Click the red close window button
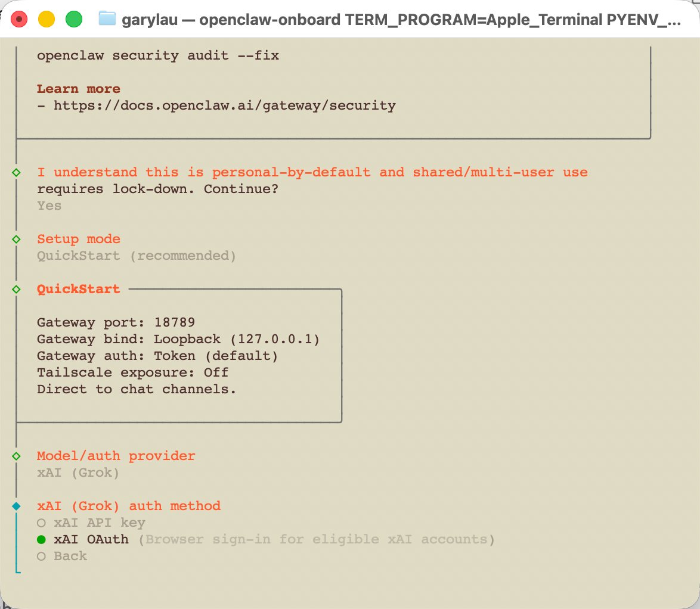Screen dimensions: 700x609 click(18, 19)
